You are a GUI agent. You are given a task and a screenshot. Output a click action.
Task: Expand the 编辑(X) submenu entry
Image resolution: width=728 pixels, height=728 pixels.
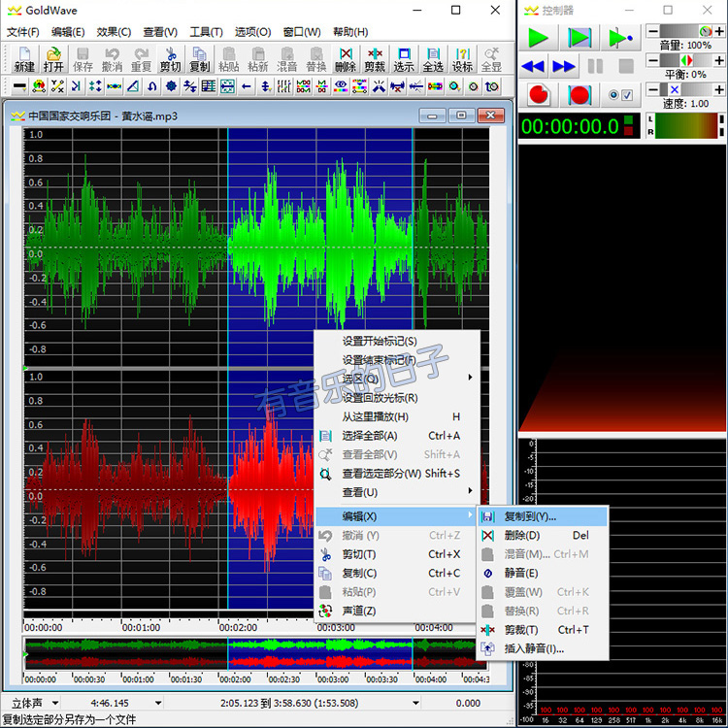click(397, 516)
